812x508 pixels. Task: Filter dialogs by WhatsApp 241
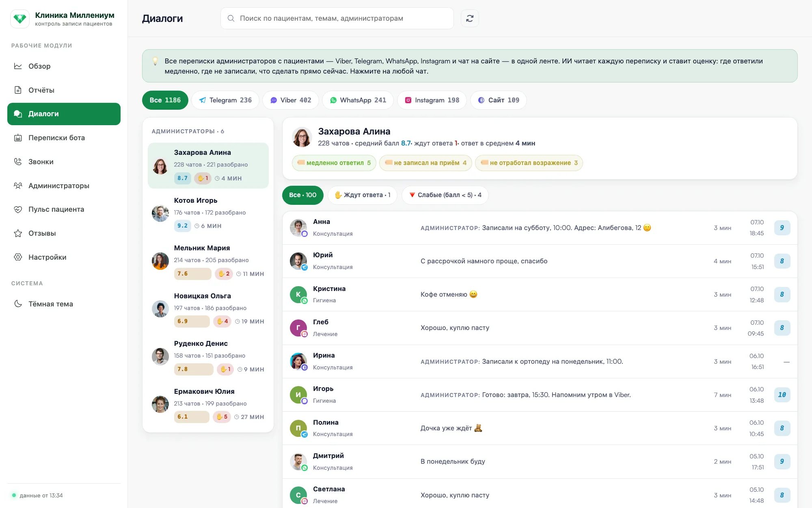(x=358, y=100)
